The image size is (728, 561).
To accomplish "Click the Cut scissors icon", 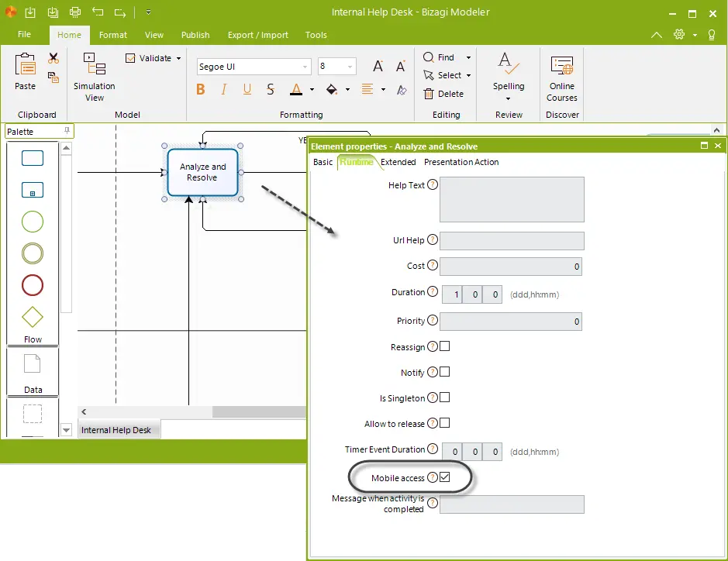I will [x=53, y=58].
